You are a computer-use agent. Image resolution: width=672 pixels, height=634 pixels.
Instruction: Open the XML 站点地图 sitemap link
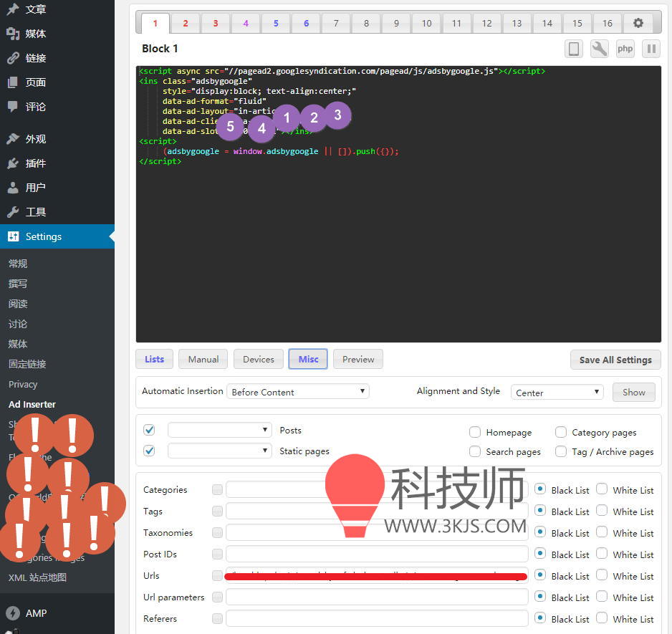tap(38, 577)
